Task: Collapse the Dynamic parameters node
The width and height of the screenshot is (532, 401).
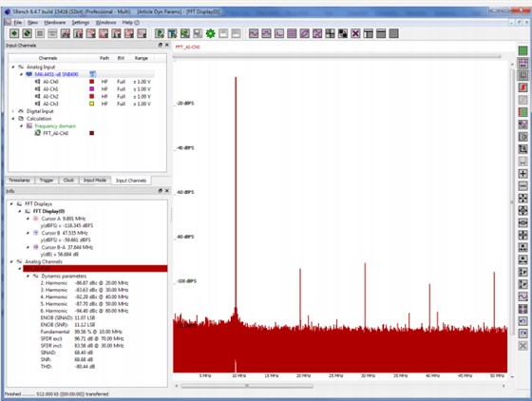Action: [28, 277]
